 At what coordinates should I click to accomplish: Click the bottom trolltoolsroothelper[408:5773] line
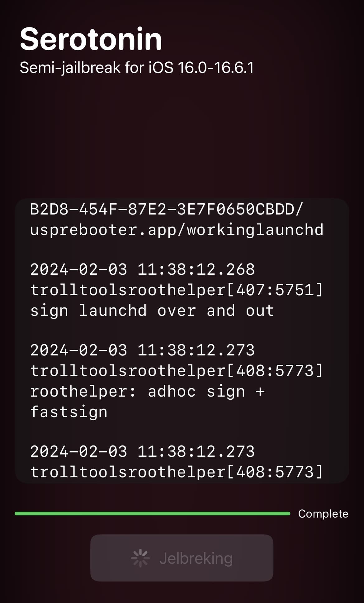177,472
